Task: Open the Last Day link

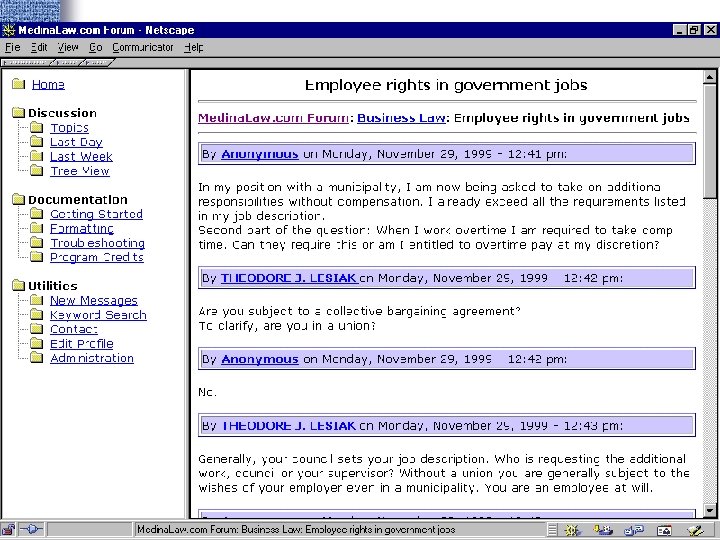Action: 76,142
